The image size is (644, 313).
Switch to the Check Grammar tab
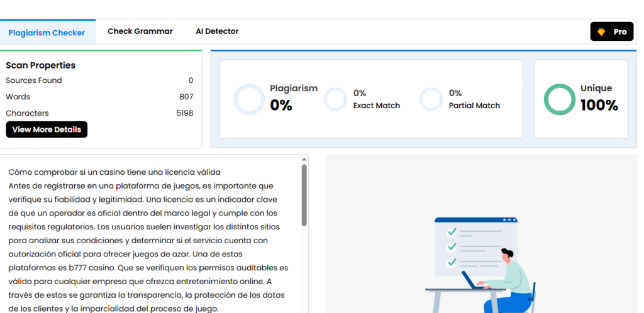click(x=140, y=31)
